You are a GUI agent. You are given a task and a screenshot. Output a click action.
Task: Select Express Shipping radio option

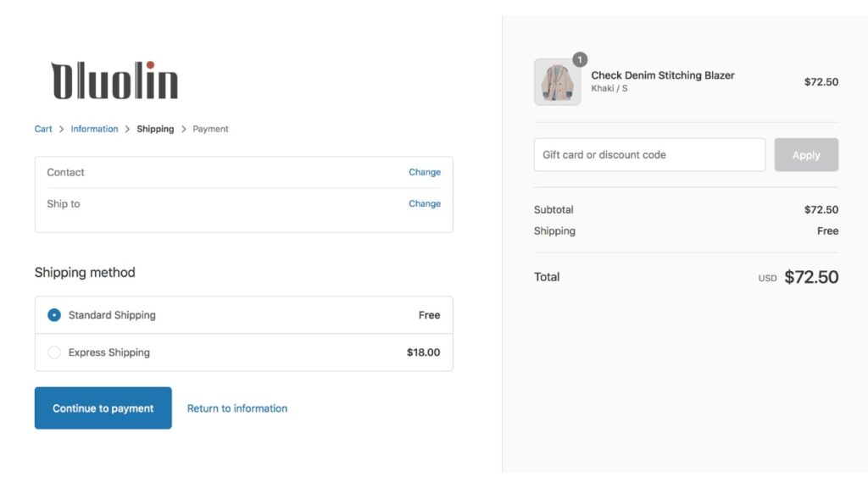point(54,352)
